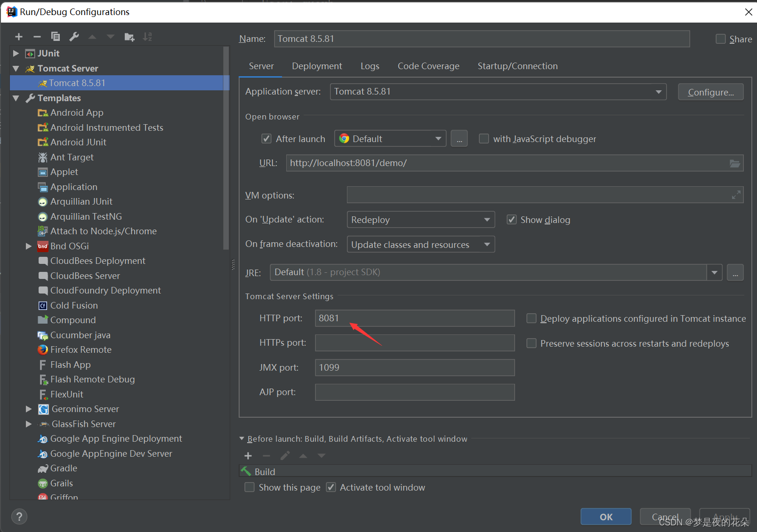Open URL browse folder icon
The image size is (757, 532).
[x=735, y=163]
